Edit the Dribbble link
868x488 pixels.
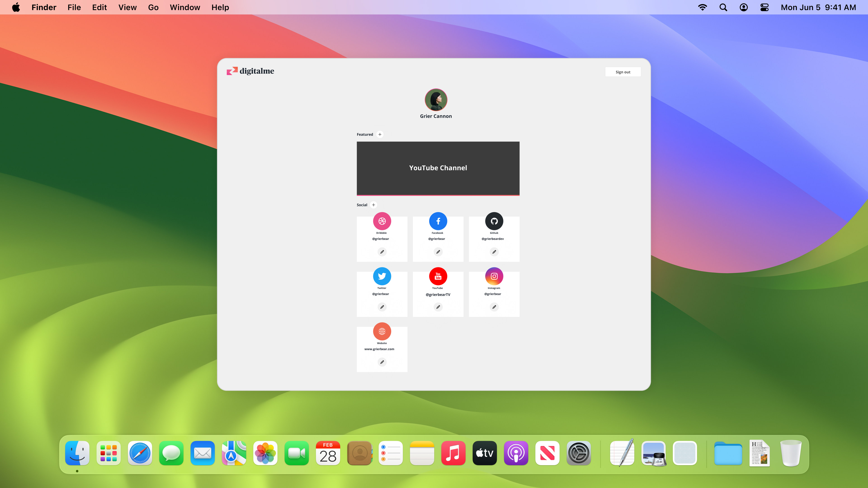point(382,252)
